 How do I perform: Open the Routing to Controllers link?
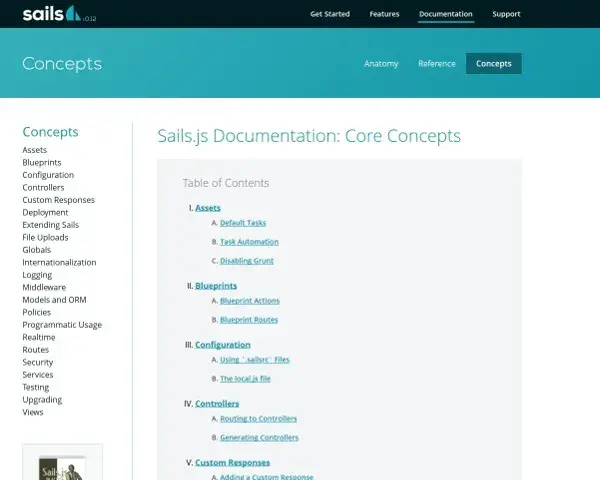click(x=258, y=419)
